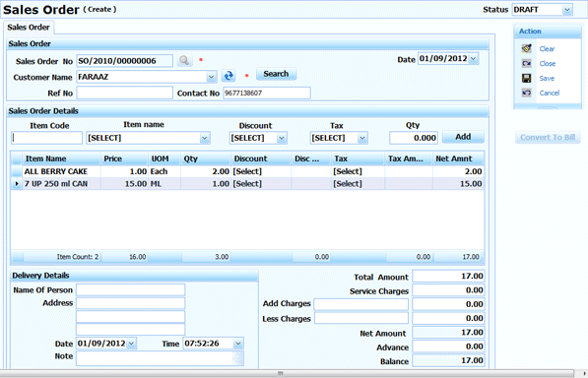Click the Price 15.00 cell for 7 UP
The image size is (588, 378).
pyautogui.click(x=124, y=184)
